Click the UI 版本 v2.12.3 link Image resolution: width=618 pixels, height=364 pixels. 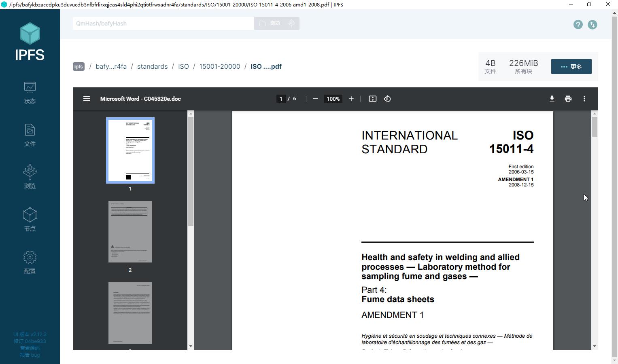(x=30, y=334)
